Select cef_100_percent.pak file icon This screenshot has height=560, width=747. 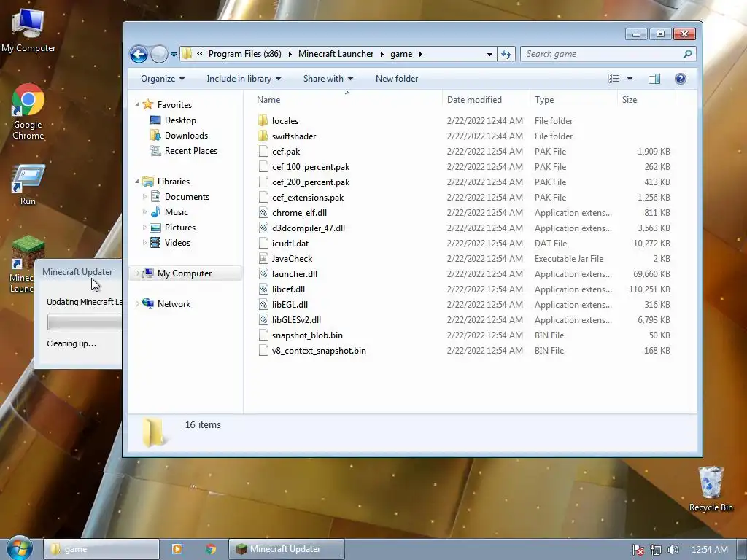point(263,167)
